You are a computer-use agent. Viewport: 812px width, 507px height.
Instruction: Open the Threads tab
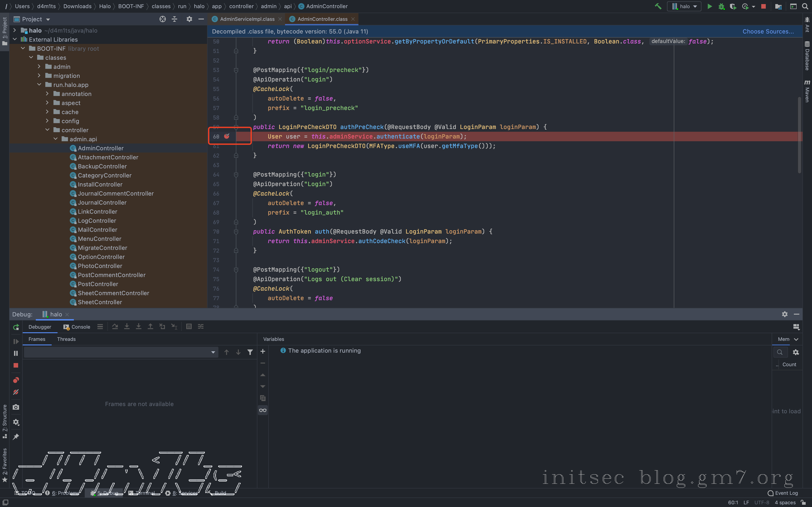coord(66,339)
